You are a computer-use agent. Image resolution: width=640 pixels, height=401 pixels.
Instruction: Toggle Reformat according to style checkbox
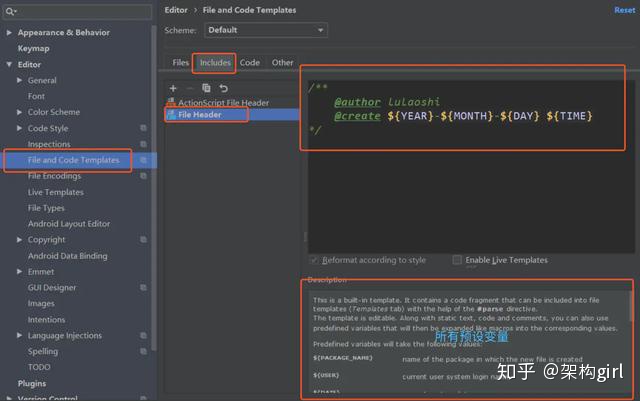click(x=314, y=260)
